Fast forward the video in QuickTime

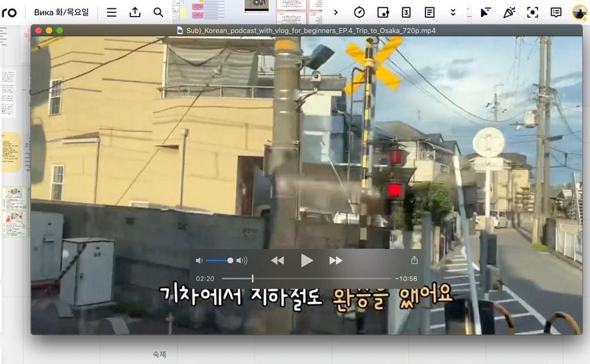click(x=336, y=261)
